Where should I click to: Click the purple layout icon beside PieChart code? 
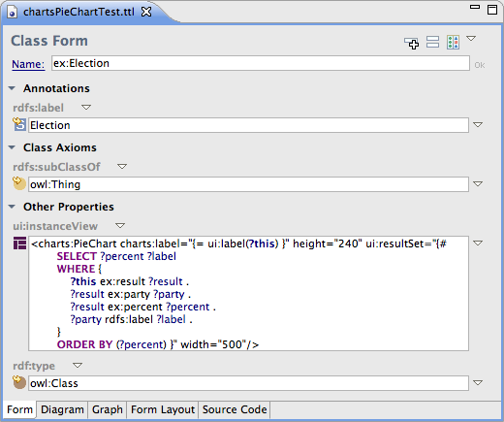(x=19, y=243)
